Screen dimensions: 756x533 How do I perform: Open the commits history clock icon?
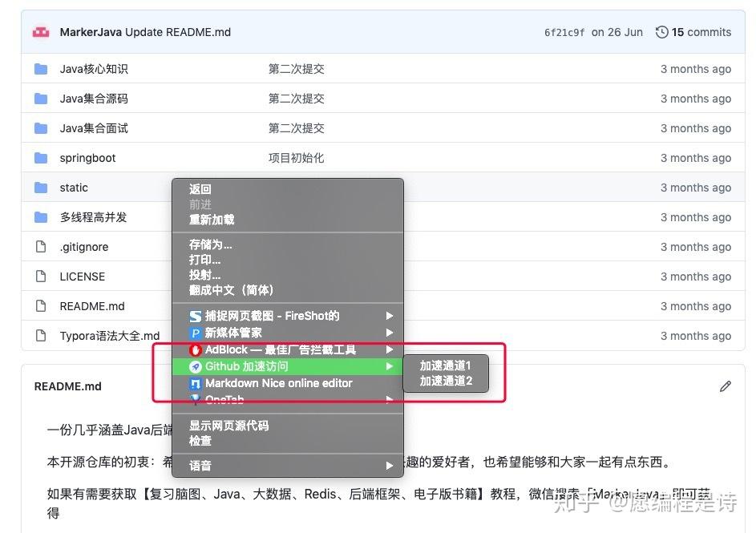point(661,32)
